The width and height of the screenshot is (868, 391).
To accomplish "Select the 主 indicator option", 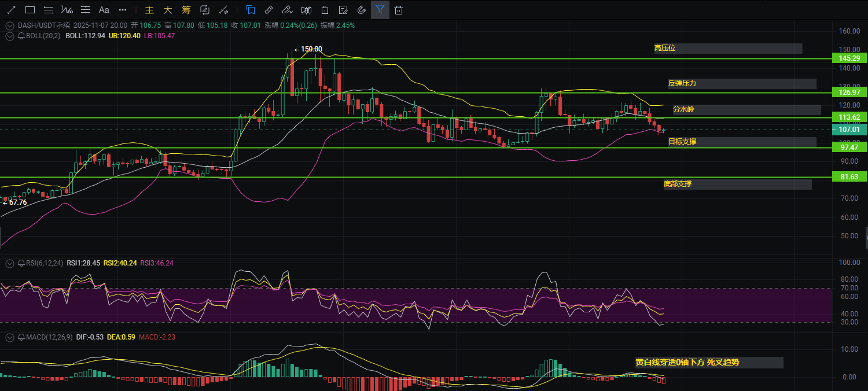I will [149, 10].
